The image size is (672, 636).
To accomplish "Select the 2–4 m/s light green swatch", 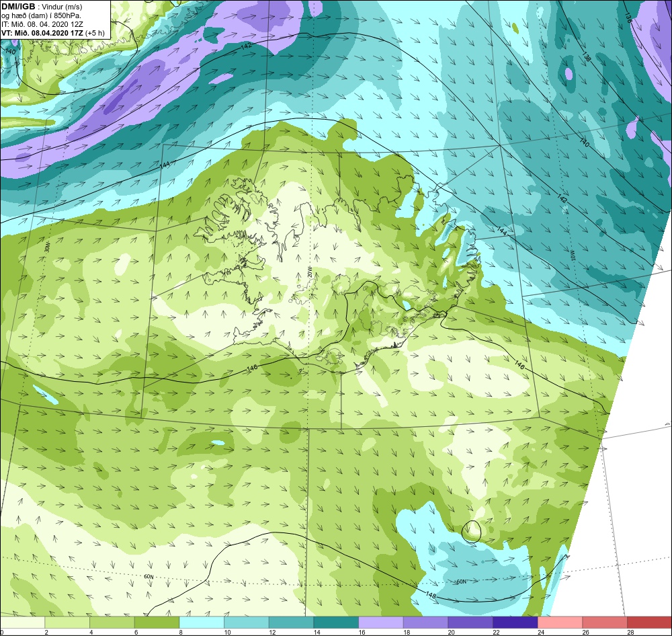I will click(67, 623).
